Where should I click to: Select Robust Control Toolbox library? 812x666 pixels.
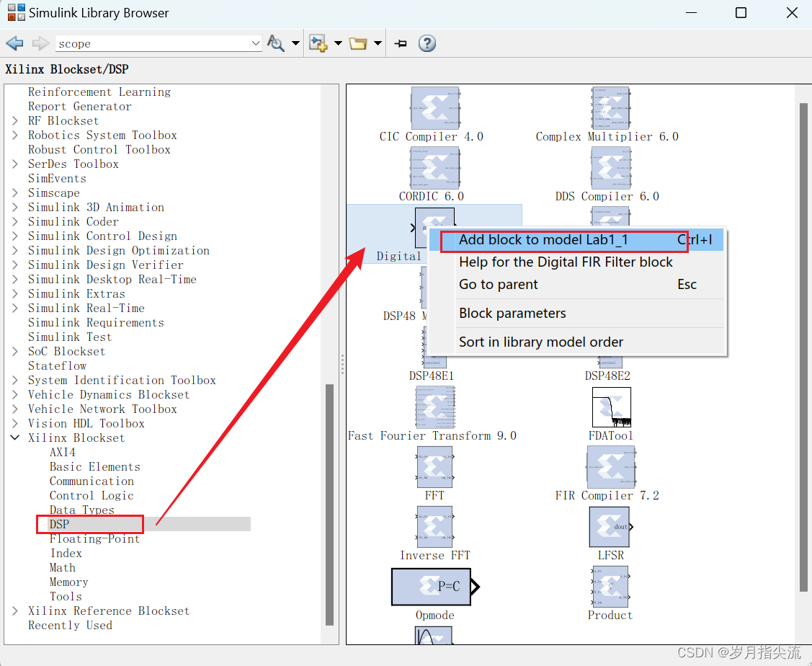coord(99,149)
